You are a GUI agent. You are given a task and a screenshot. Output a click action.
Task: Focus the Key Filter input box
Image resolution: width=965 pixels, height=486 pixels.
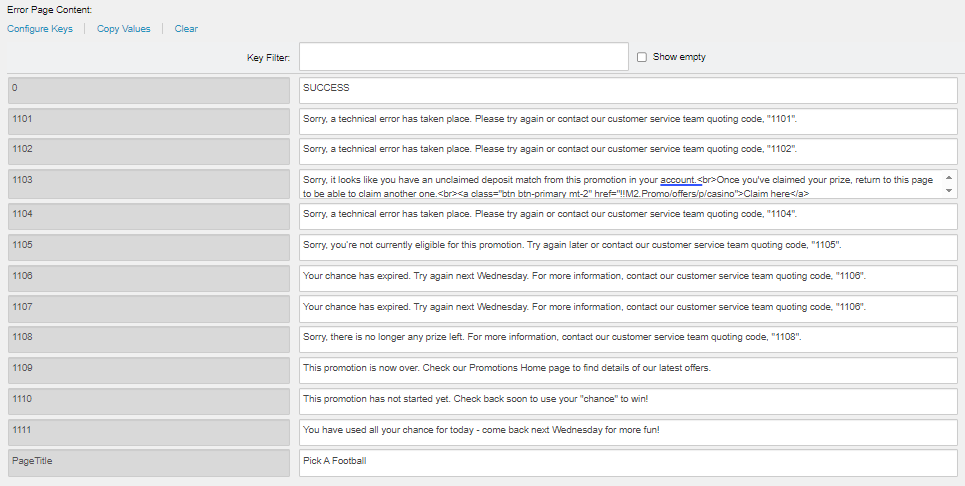463,57
